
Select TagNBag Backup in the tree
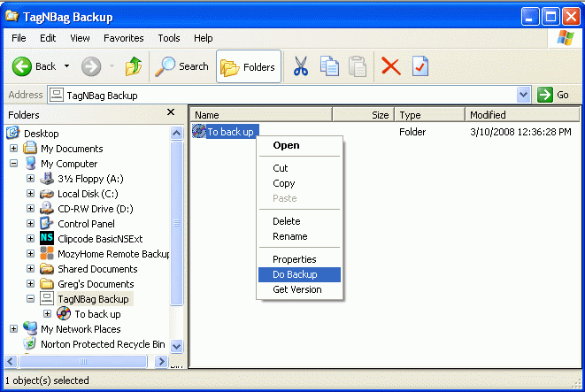click(x=93, y=299)
